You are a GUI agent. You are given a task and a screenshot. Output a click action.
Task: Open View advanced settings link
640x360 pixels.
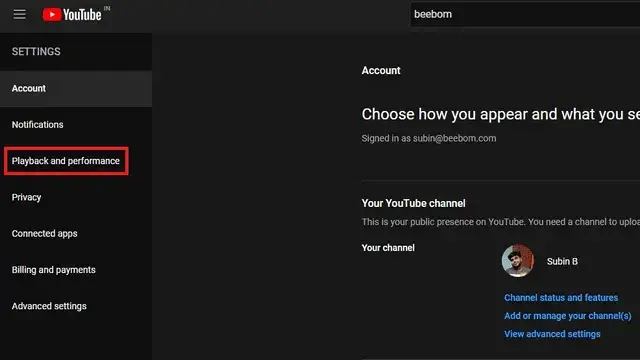tap(552, 334)
